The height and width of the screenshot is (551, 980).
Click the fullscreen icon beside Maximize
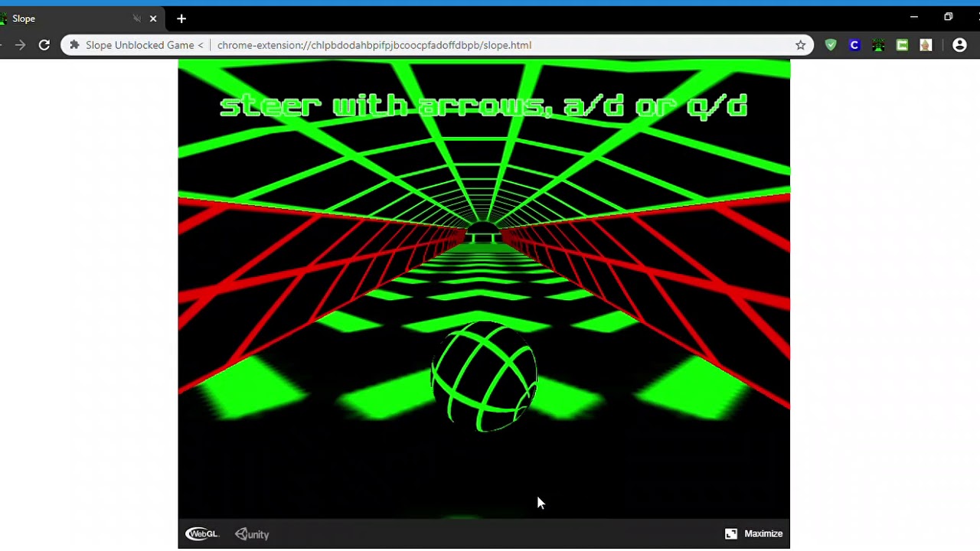(731, 533)
